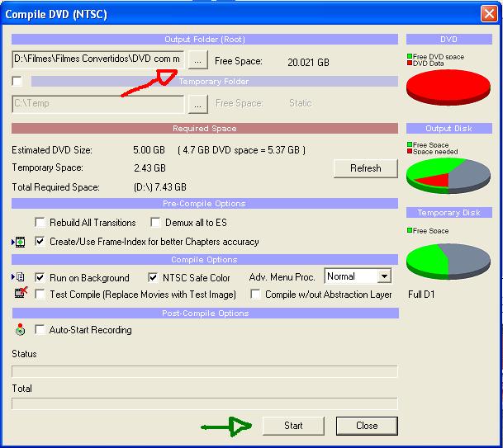The image size is (503, 448).
Task: Toggle NTSC Safe Color checkbox
Action: point(153,277)
